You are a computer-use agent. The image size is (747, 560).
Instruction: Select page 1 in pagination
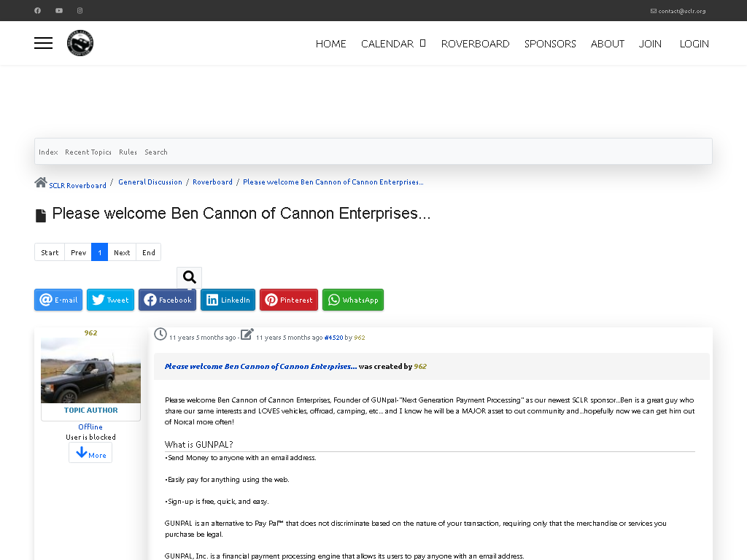99,252
